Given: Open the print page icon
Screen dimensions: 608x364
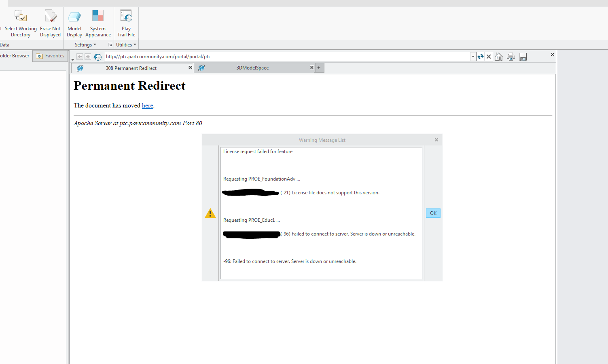Looking at the screenshot, I should coord(511,57).
